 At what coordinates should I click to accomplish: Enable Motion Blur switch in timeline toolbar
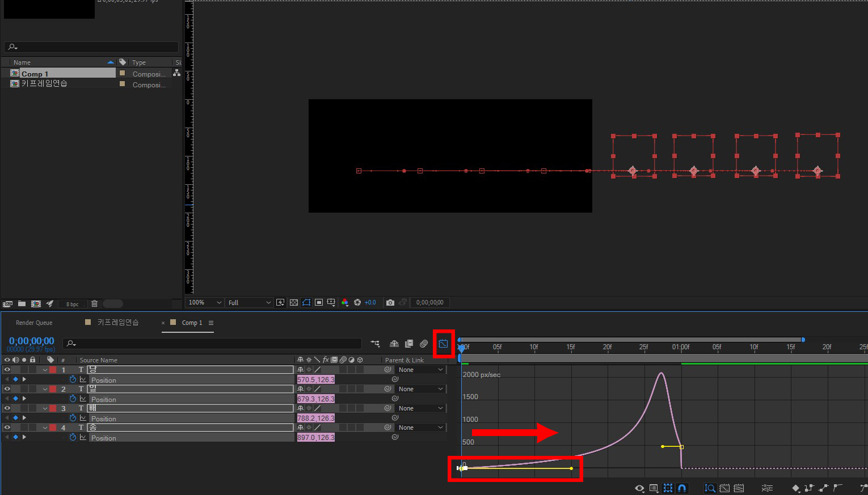424,344
